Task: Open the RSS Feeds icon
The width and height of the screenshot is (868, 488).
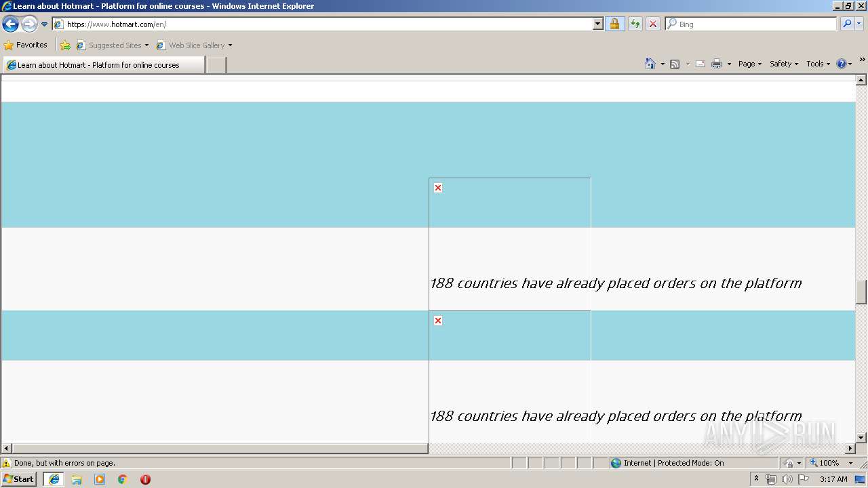Action: pos(675,64)
